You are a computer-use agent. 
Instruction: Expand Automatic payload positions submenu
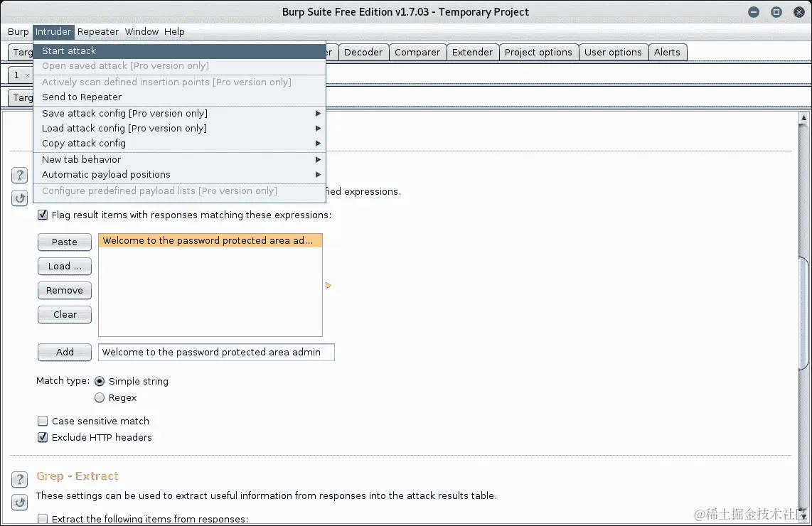tap(179, 174)
